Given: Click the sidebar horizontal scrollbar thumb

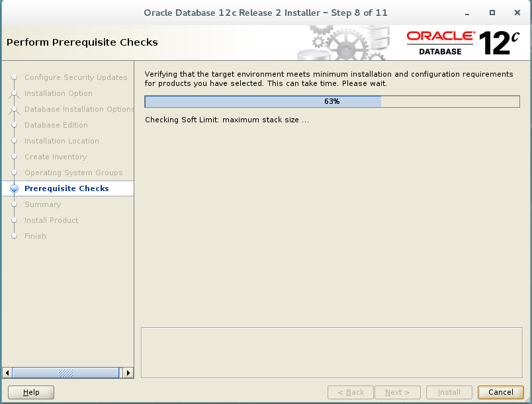Looking at the screenshot, I should coord(66,373).
